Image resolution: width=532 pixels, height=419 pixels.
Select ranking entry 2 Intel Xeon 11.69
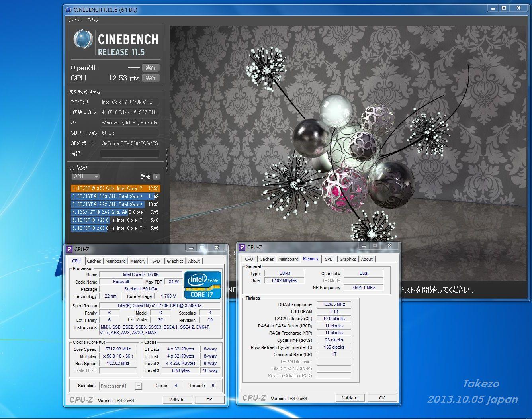click(115, 196)
